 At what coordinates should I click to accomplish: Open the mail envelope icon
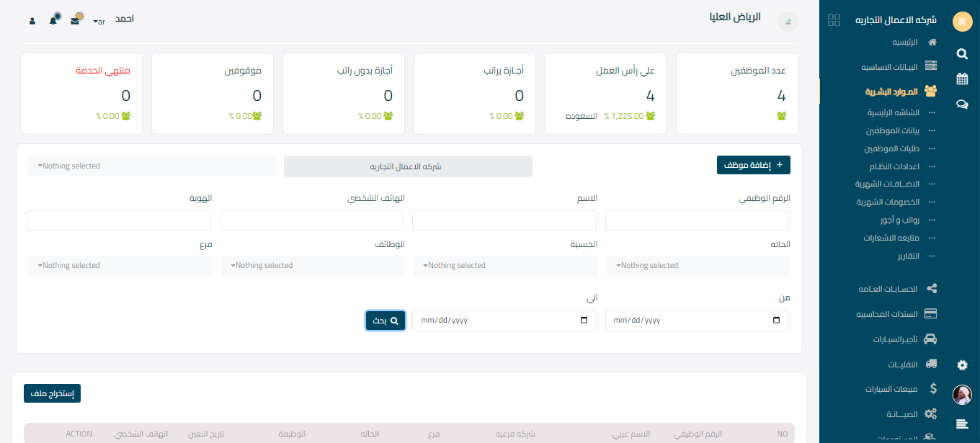click(x=75, y=21)
